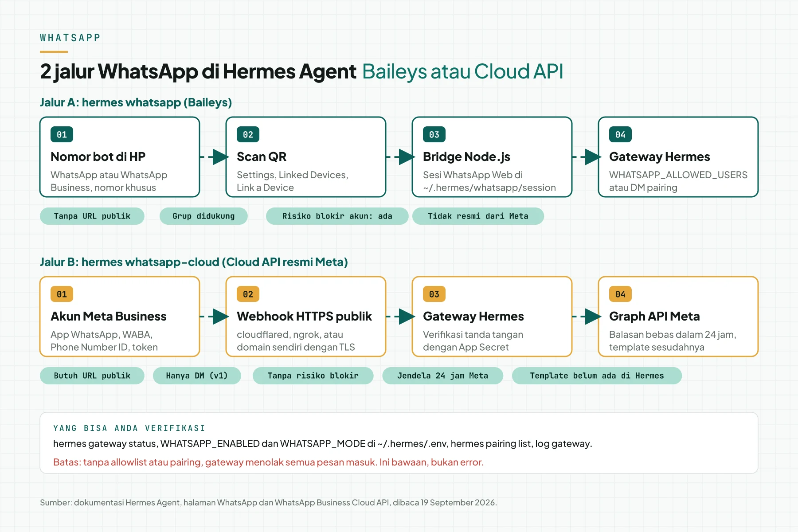Click the "Risiko blokir akun: ada" pill

[x=337, y=216]
